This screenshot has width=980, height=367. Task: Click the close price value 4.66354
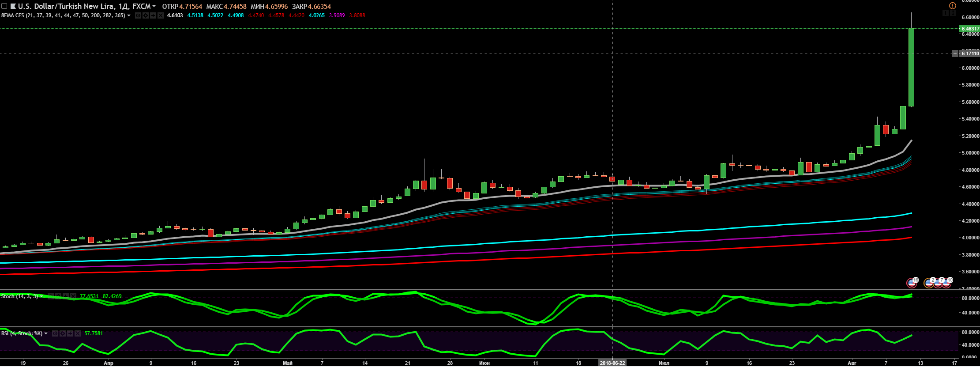319,7
